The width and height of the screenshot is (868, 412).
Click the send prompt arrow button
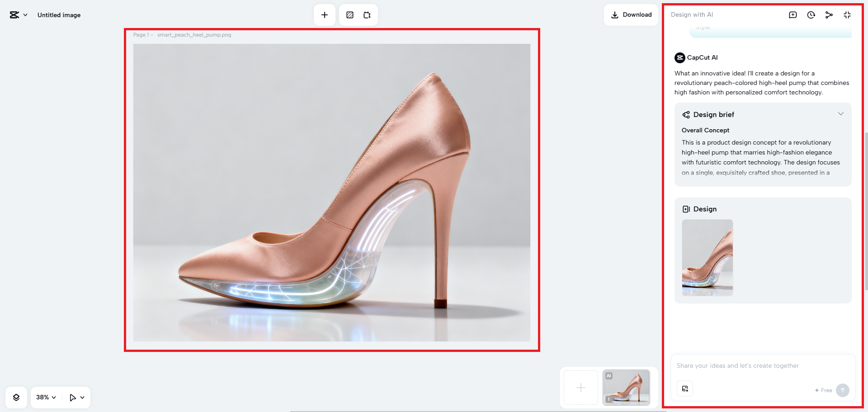pyautogui.click(x=843, y=390)
